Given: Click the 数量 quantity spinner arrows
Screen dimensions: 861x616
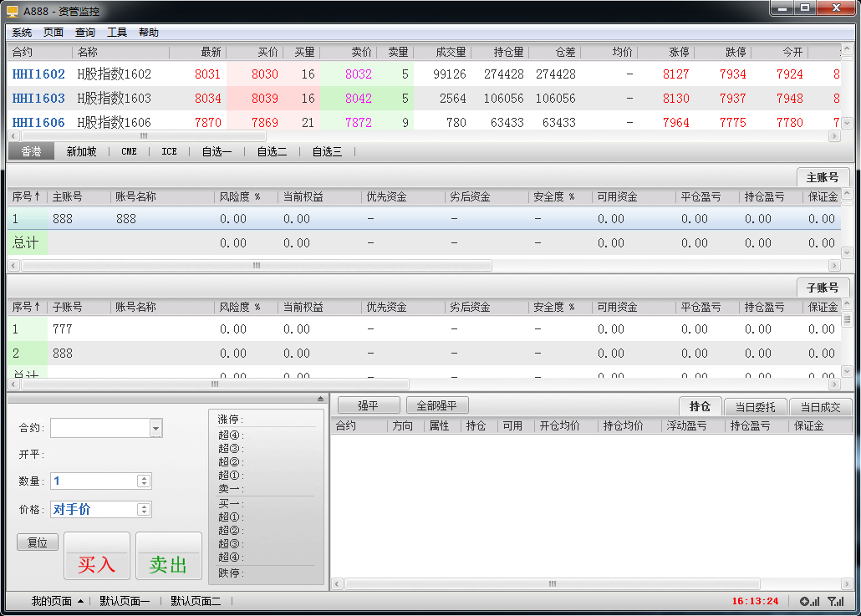Looking at the screenshot, I should [144, 481].
